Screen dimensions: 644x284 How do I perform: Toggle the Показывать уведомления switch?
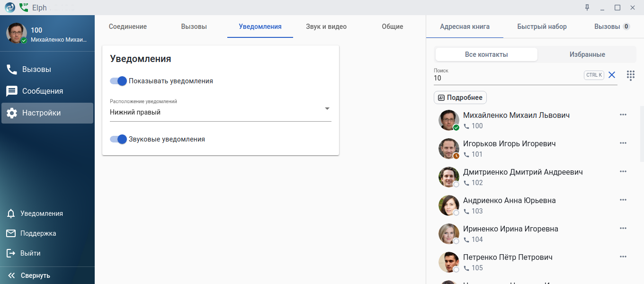click(118, 81)
